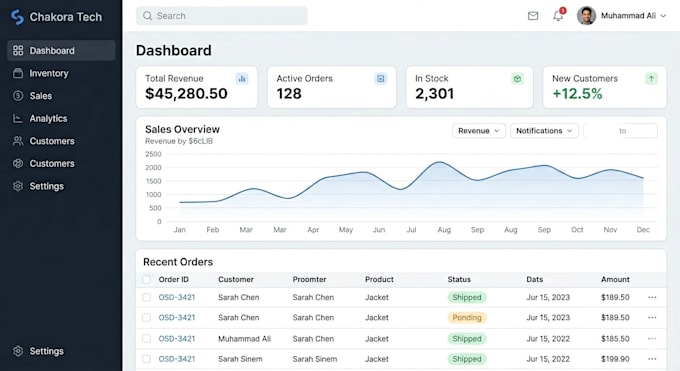The width and height of the screenshot is (680, 371).
Task: Click the Sales Overview heading
Action: tap(182, 129)
